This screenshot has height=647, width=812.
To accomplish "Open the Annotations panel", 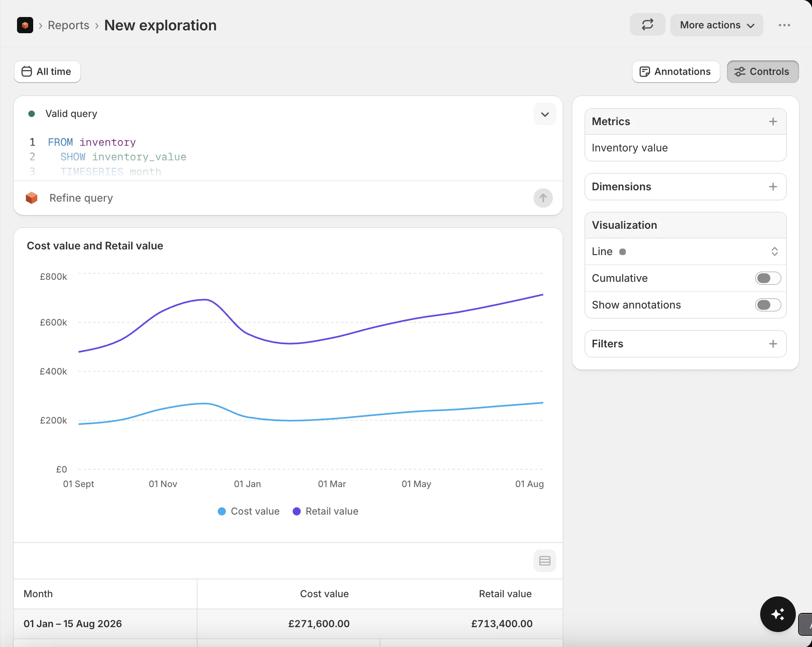I will tap(676, 72).
